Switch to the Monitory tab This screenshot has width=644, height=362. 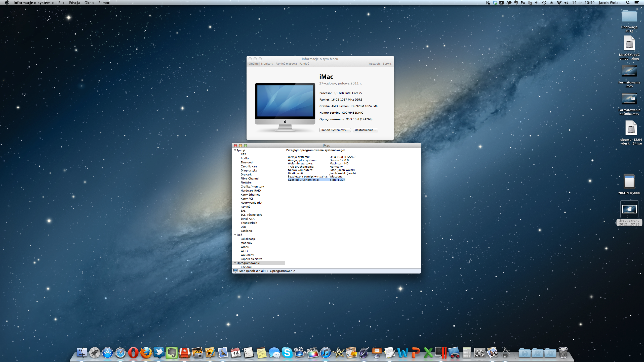pos(267,64)
